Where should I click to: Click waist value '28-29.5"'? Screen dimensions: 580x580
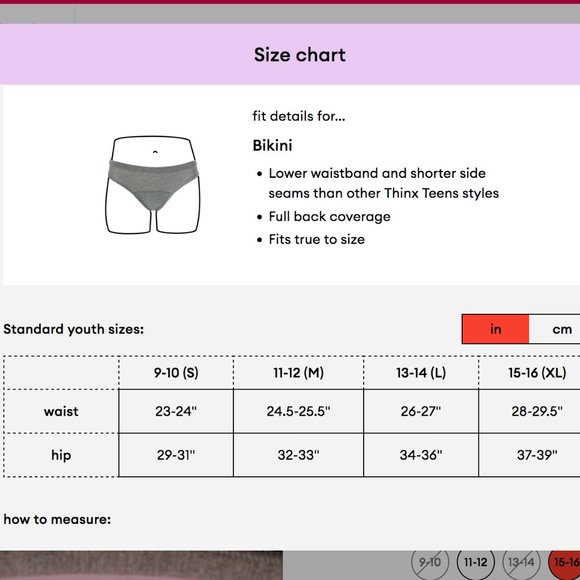pos(537,411)
